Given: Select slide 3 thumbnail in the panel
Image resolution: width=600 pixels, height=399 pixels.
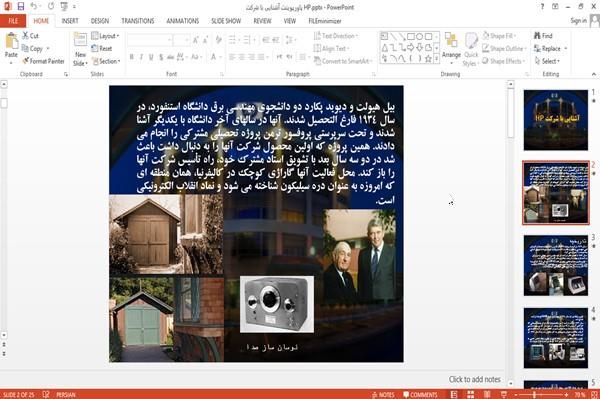Looking at the screenshot, I should (556, 265).
